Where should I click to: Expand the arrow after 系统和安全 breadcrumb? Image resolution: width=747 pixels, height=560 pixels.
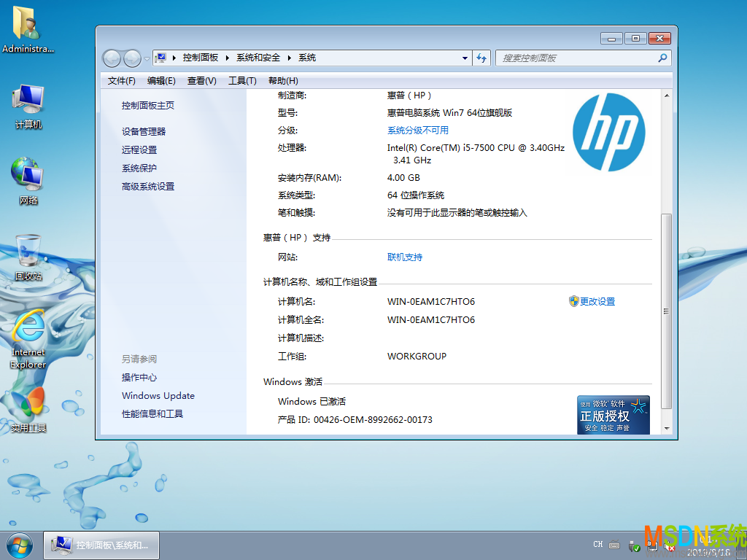tap(289, 58)
